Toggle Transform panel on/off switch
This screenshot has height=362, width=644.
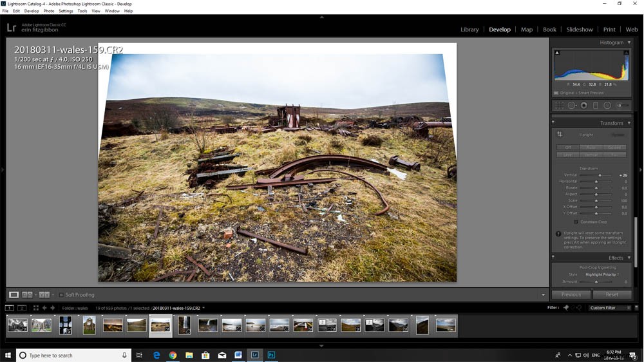click(553, 122)
